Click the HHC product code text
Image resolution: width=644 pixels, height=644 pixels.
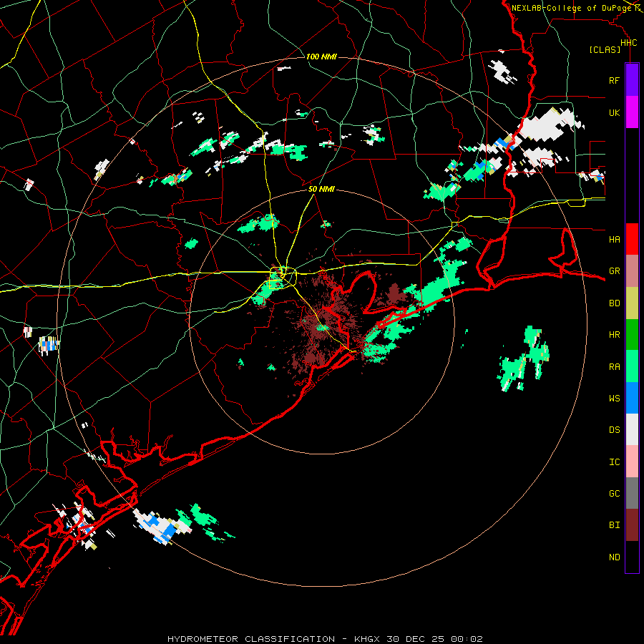[628, 43]
